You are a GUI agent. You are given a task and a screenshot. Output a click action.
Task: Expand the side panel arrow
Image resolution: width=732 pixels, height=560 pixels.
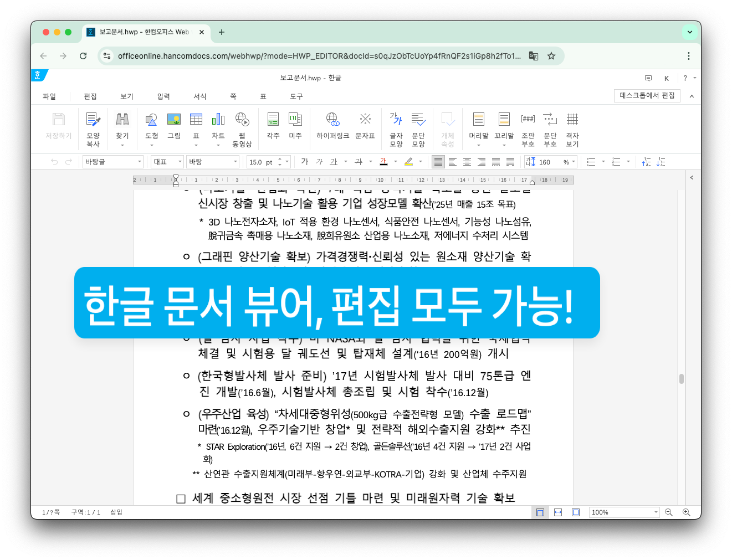click(x=692, y=178)
